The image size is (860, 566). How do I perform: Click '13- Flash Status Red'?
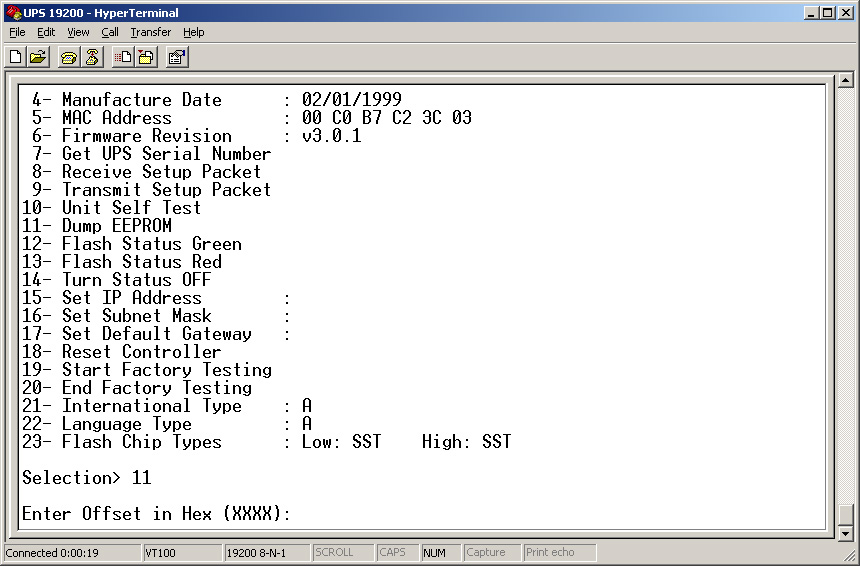pyautogui.click(x=122, y=262)
